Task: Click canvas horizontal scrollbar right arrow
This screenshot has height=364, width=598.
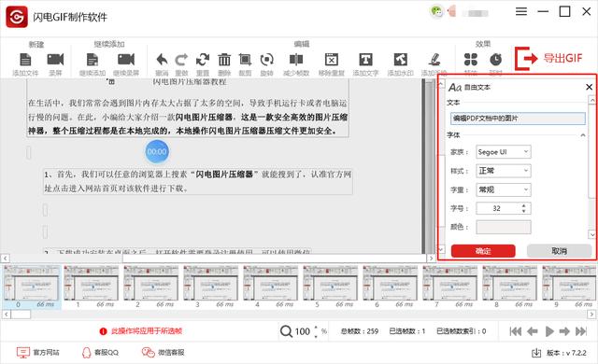Action: (431, 259)
